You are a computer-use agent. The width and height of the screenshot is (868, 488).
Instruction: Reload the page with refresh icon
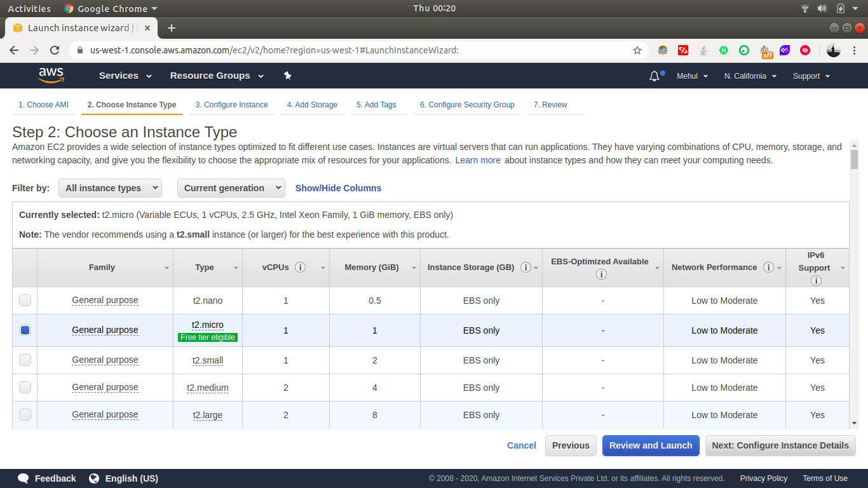click(x=55, y=50)
